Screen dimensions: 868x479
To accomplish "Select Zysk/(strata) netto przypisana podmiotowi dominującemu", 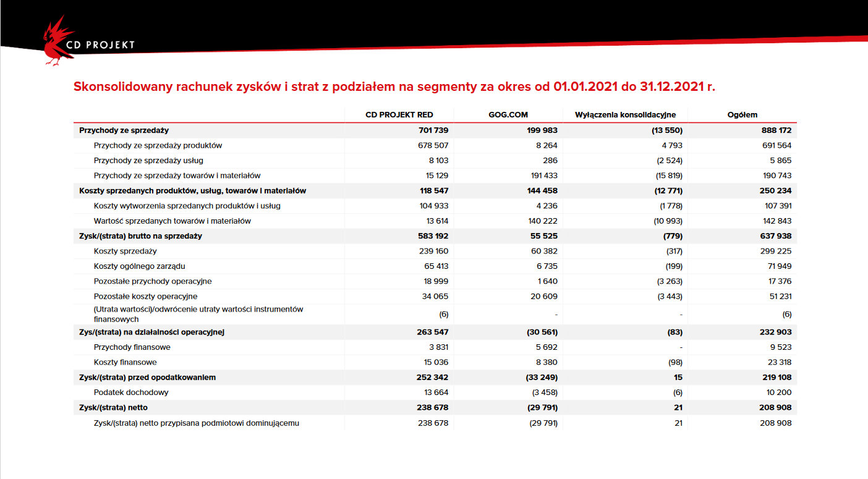I will (197, 423).
